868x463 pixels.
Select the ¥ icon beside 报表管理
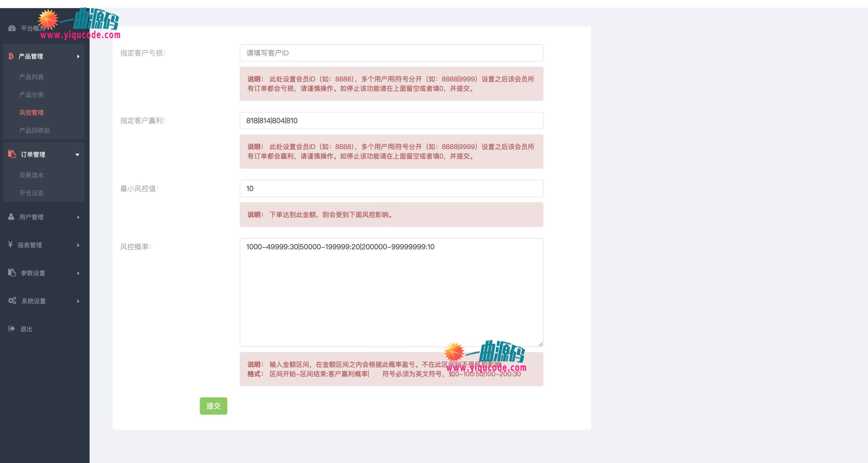coord(10,245)
